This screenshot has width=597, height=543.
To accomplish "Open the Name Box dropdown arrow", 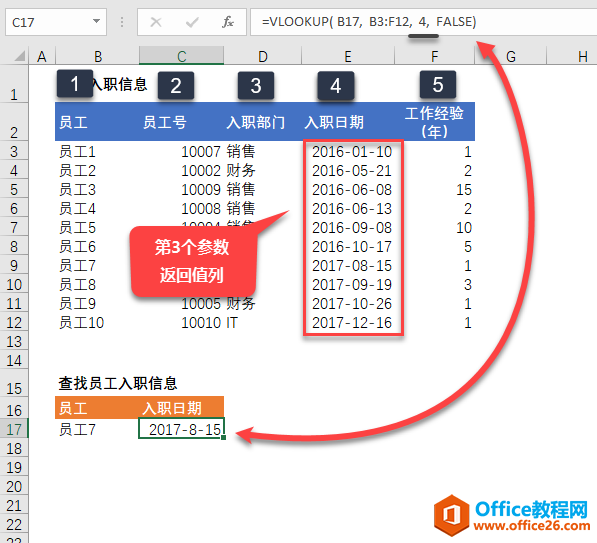I will pyautogui.click(x=96, y=22).
